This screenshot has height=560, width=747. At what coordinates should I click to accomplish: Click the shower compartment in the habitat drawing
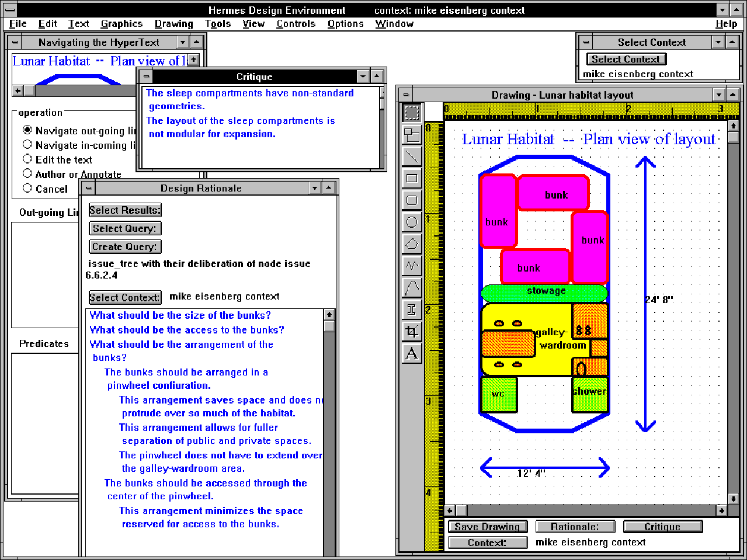(x=590, y=395)
